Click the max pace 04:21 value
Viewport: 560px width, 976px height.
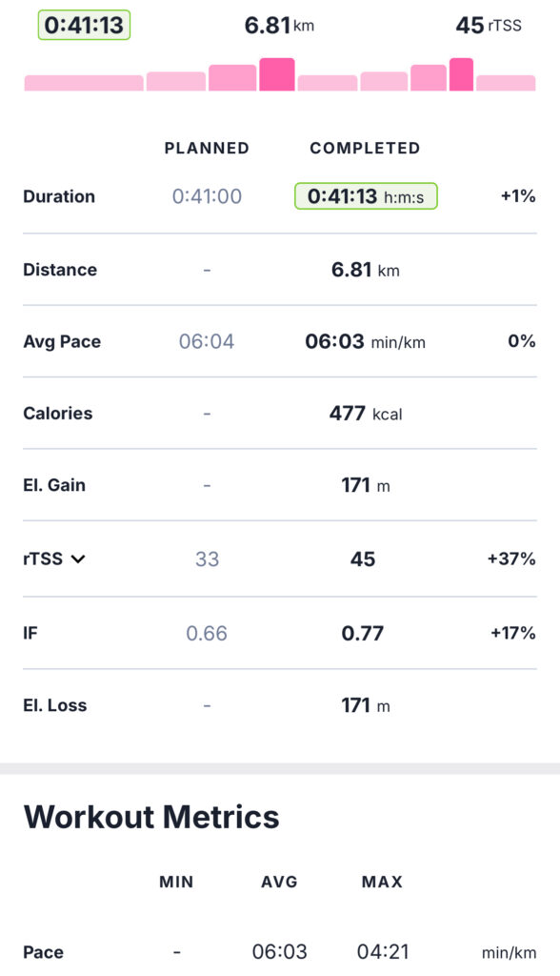click(383, 952)
